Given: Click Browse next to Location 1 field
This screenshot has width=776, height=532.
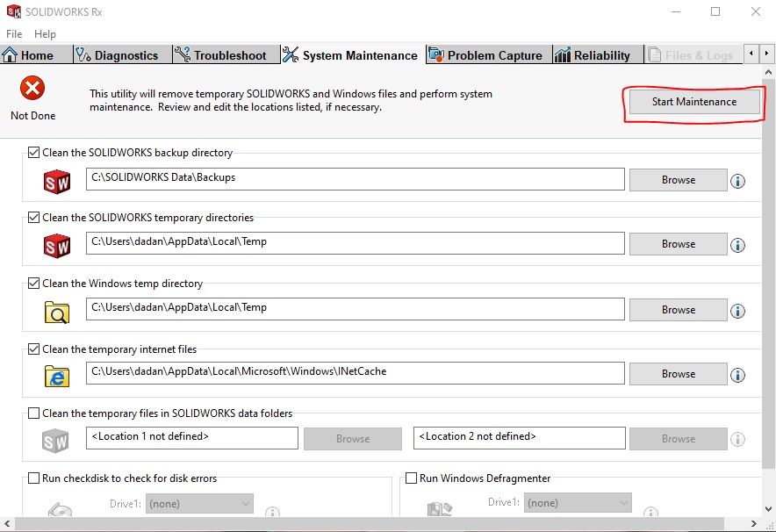Looking at the screenshot, I should point(352,439).
